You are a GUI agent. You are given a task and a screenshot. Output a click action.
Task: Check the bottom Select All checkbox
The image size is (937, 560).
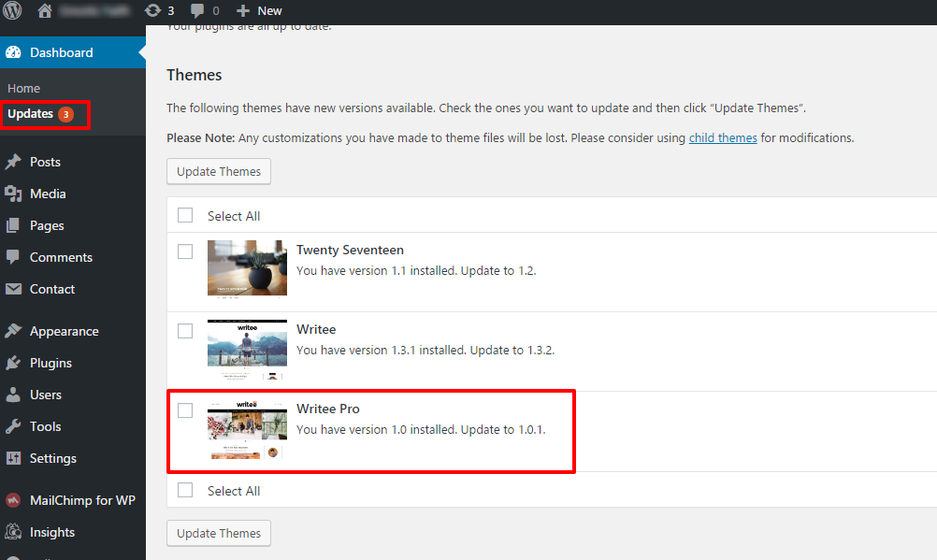185,490
